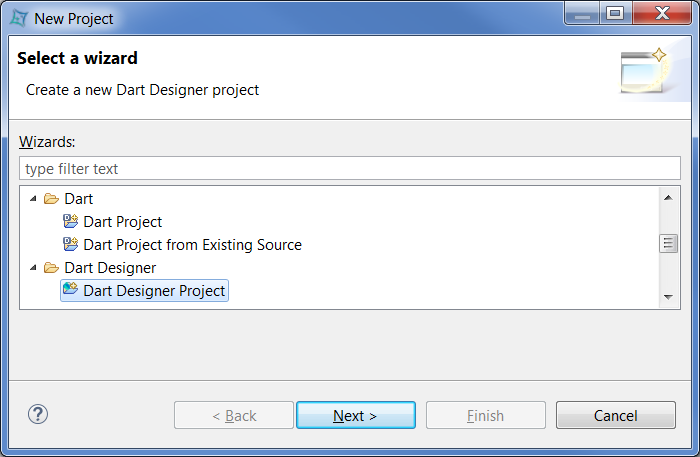Screen dimensions: 700x457
Task: Select Dart Project in the wizard list
Action: (x=122, y=222)
